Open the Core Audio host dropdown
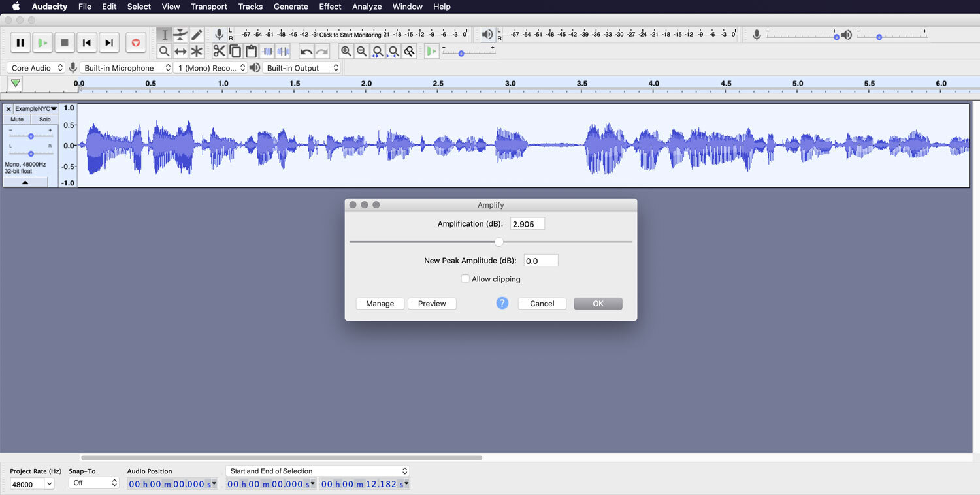Screen dimensions: 980x495 tap(37, 68)
